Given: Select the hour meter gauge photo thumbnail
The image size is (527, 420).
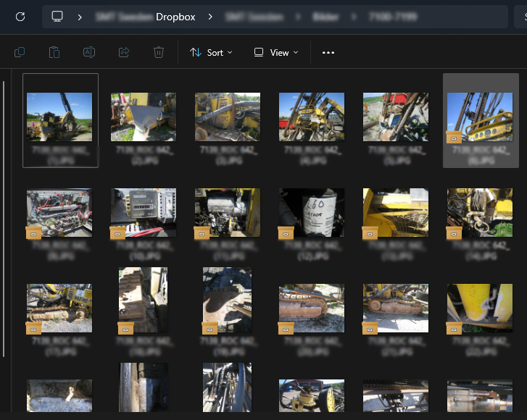Looking at the screenshot, I should (x=144, y=212).
